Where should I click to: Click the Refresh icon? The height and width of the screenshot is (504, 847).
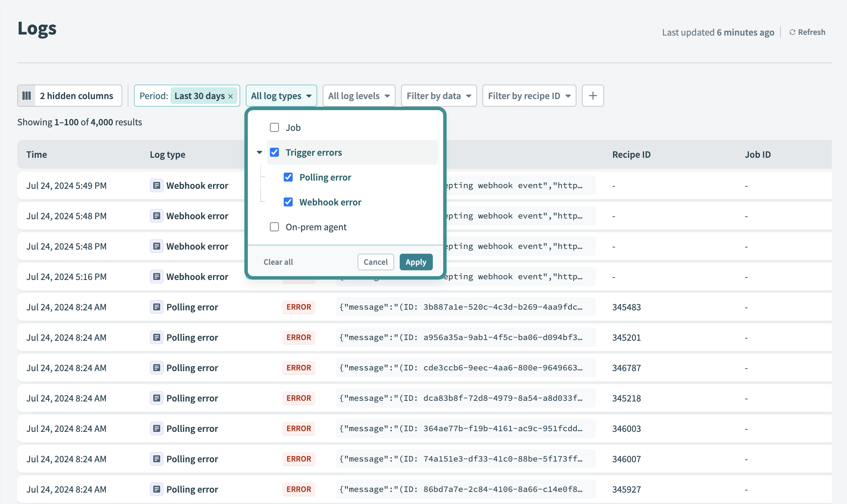coord(792,32)
